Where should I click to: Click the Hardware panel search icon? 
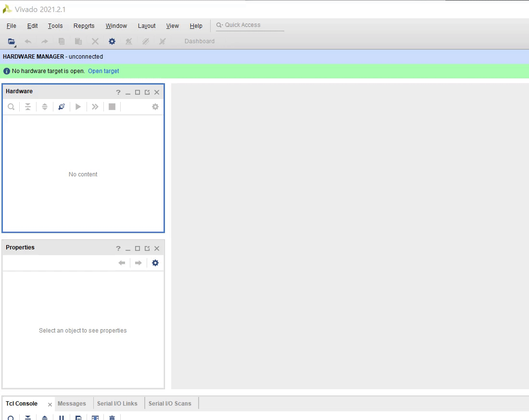[x=11, y=107]
